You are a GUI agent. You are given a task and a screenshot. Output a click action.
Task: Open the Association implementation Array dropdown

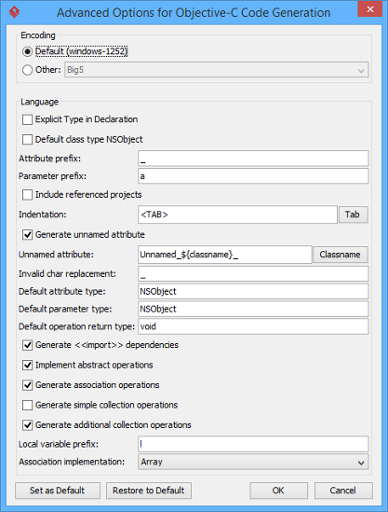click(253, 462)
